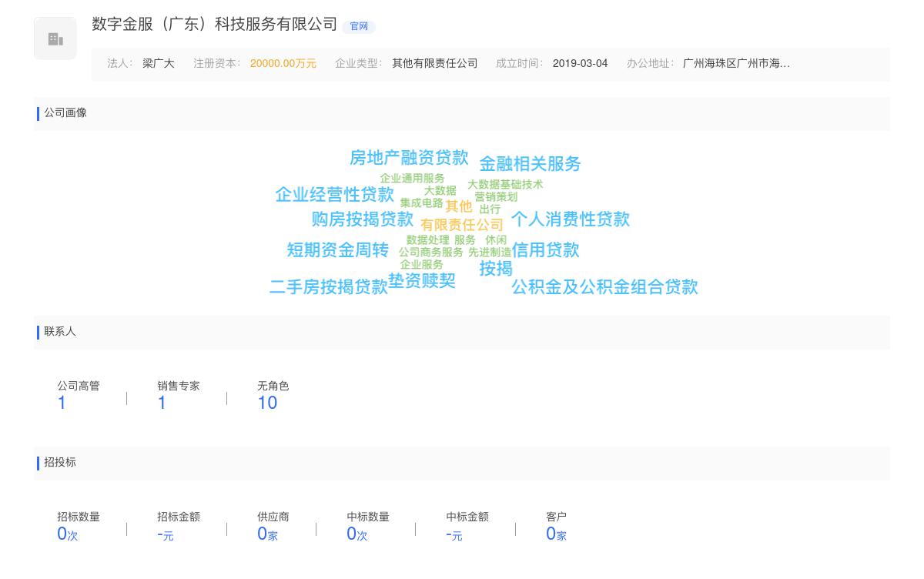Select word cloud tag 休闲

pyautogui.click(x=496, y=240)
